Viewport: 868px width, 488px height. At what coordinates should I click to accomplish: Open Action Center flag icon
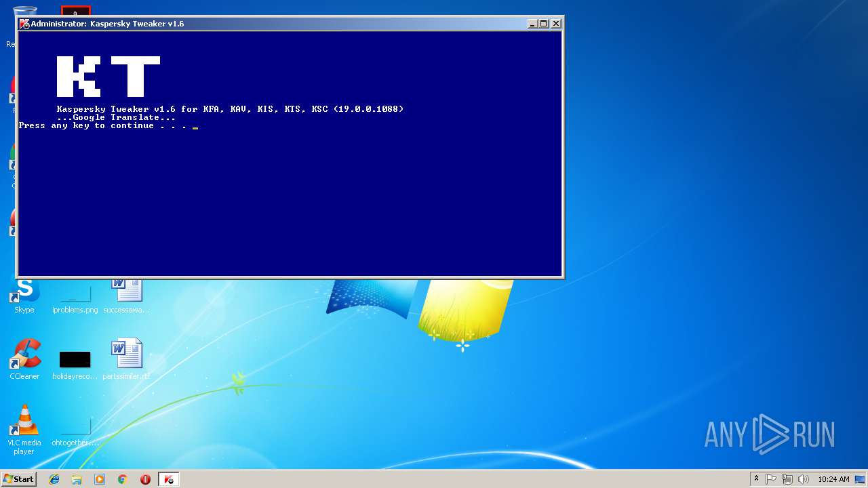click(x=771, y=479)
